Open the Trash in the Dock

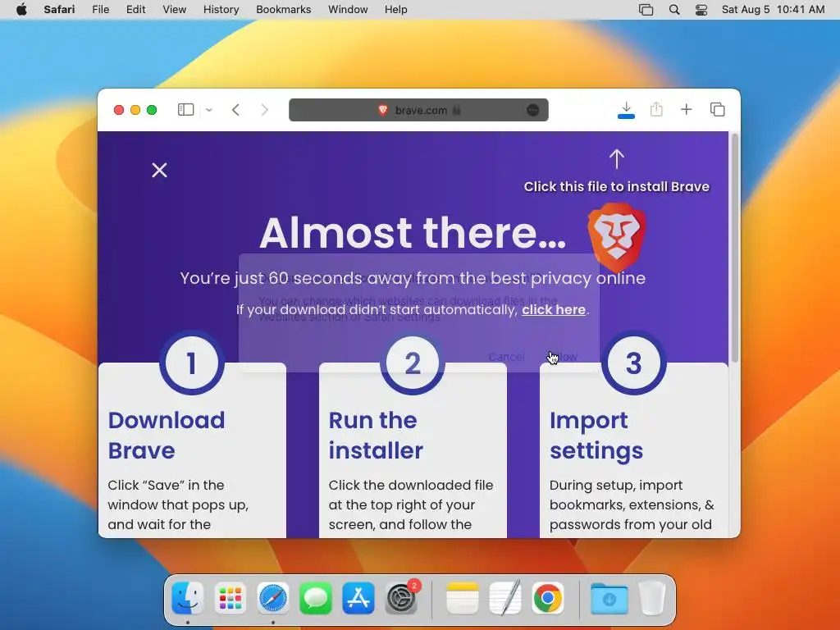click(x=652, y=598)
